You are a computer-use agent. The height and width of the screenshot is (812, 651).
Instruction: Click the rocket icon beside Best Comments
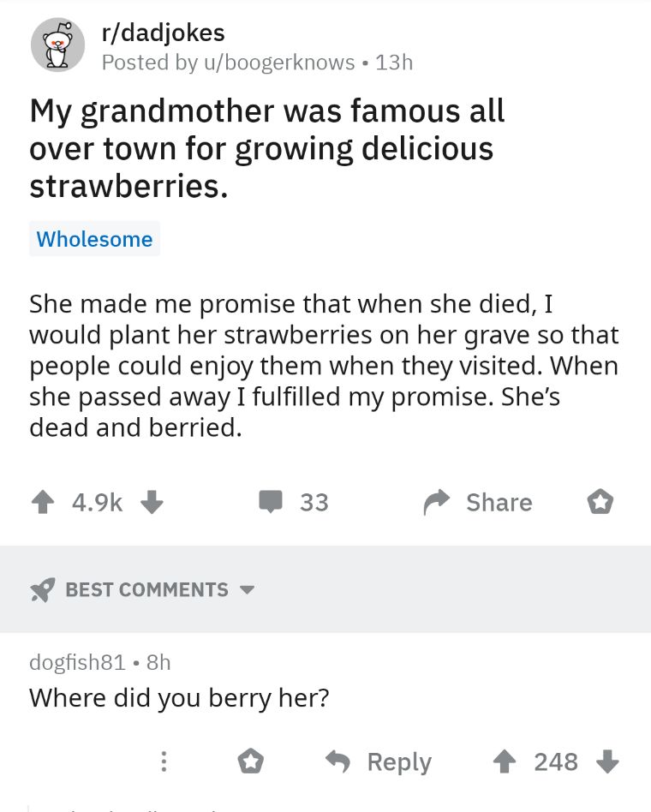(41, 590)
